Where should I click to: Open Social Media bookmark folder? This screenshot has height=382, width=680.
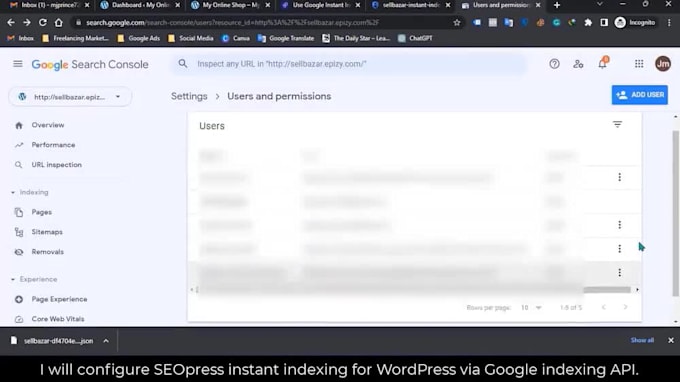190,38
